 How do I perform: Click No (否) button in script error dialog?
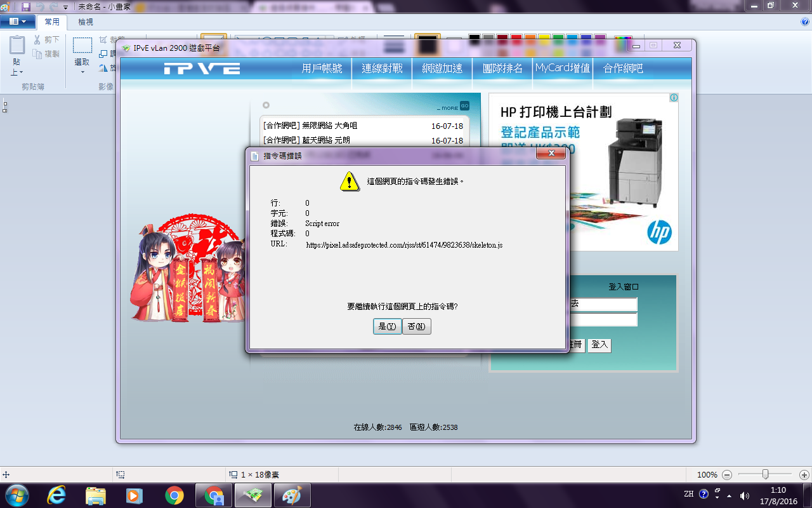click(x=417, y=326)
